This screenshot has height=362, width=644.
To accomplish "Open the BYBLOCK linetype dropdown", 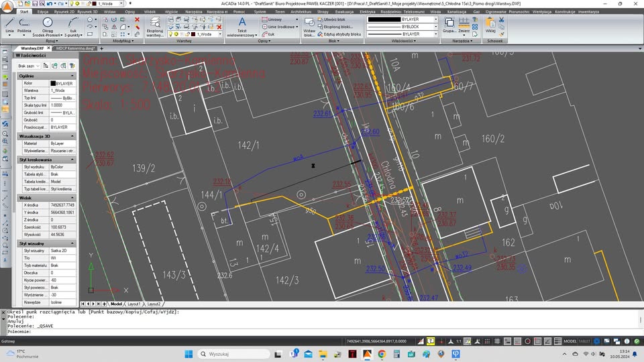I will click(436, 27).
